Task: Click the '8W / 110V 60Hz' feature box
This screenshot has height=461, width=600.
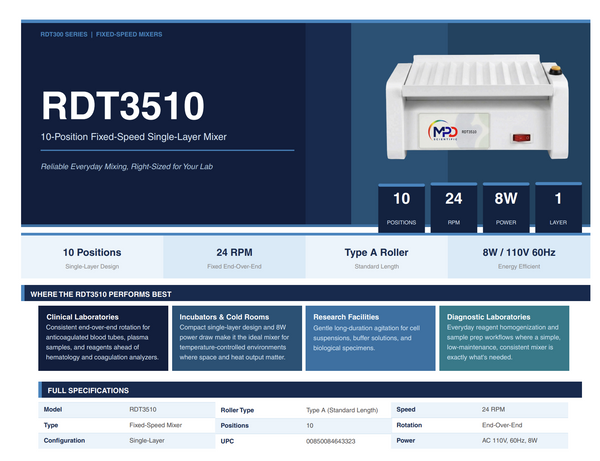Action: 519,257
